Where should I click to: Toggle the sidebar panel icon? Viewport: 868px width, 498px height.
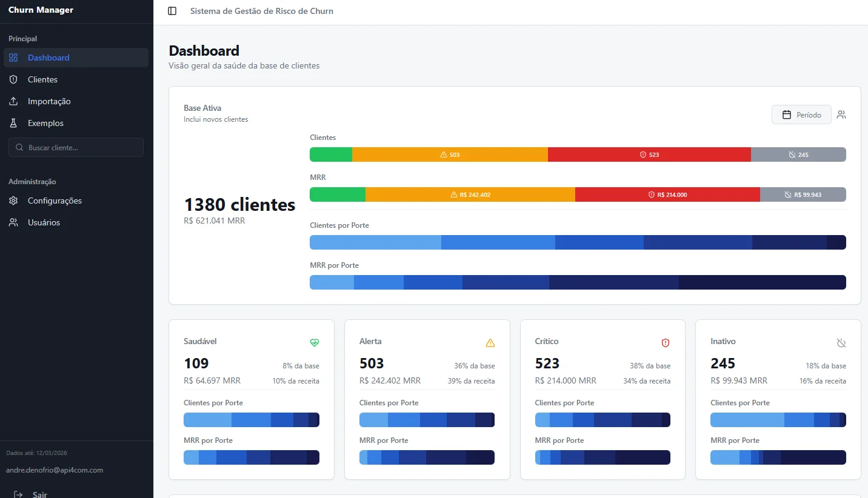click(x=172, y=11)
